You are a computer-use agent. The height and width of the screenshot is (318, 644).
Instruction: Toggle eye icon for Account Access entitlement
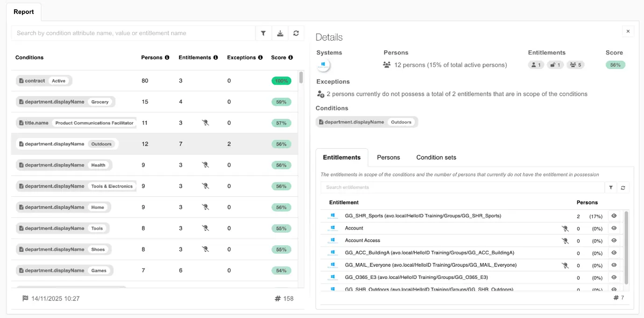(x=614, y=241)
